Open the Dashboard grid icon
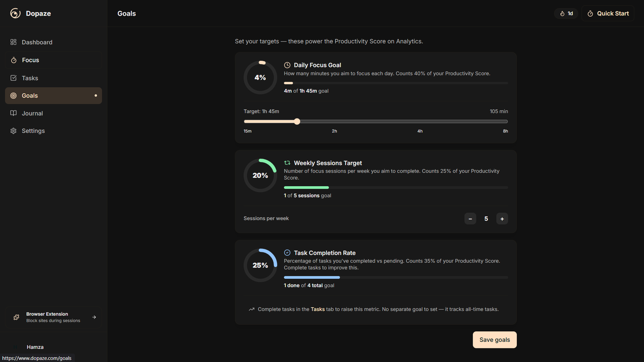This screenshot has width=644, height=362. pos(13,42)
